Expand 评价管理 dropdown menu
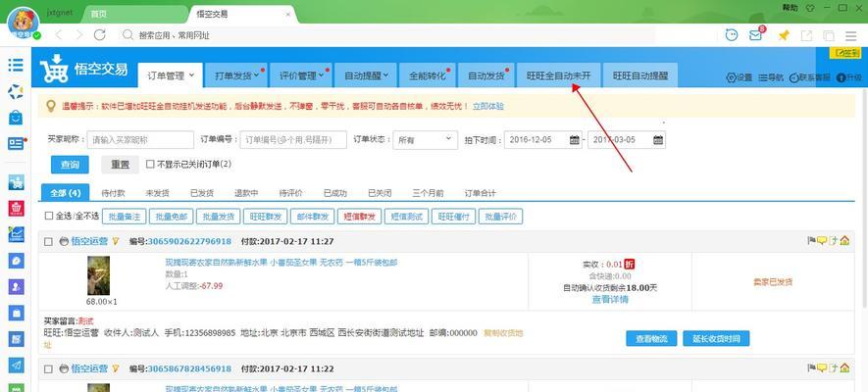 [300, 75]
